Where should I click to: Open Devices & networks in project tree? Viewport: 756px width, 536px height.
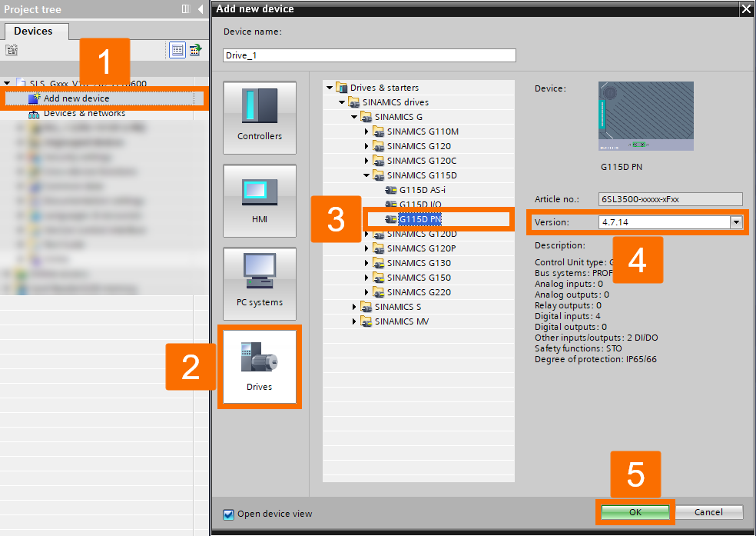tap(85, 113)
